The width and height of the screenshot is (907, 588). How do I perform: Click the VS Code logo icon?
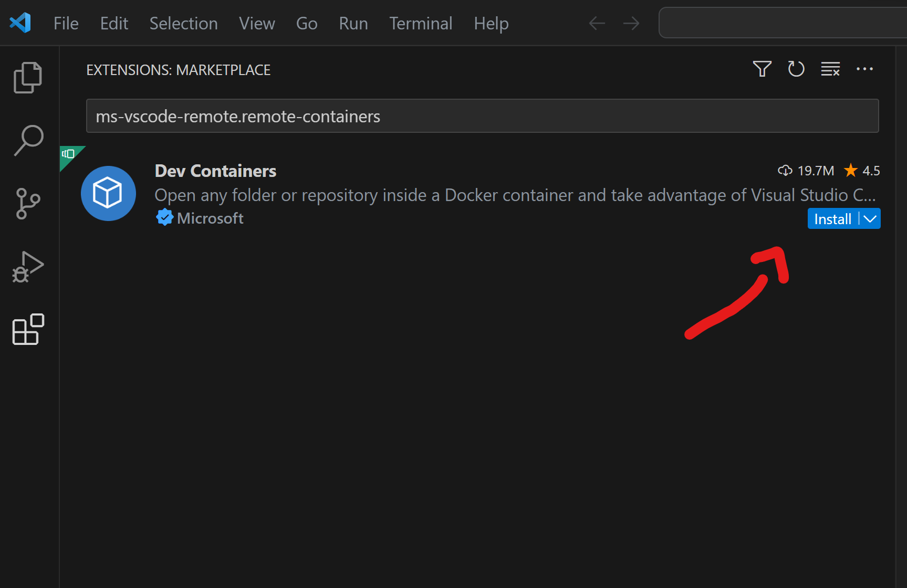(20, 23)
